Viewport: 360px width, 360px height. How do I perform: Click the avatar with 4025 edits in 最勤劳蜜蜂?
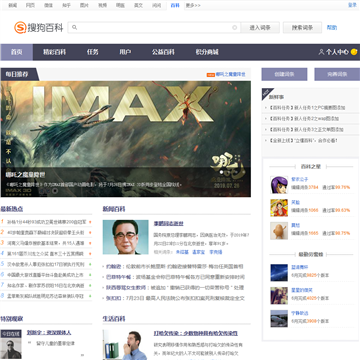tap(279, 295)
